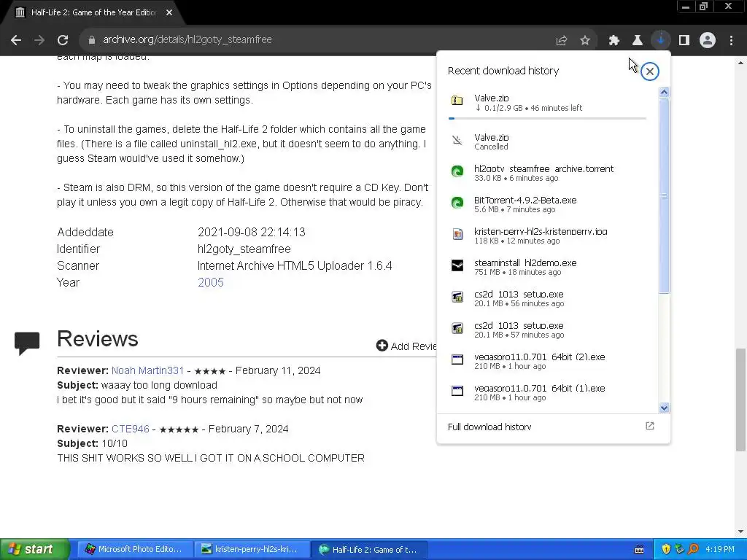747x560 pixels.
Task: Toggle the Downloads toolbar icon
Action: (660, 41)
